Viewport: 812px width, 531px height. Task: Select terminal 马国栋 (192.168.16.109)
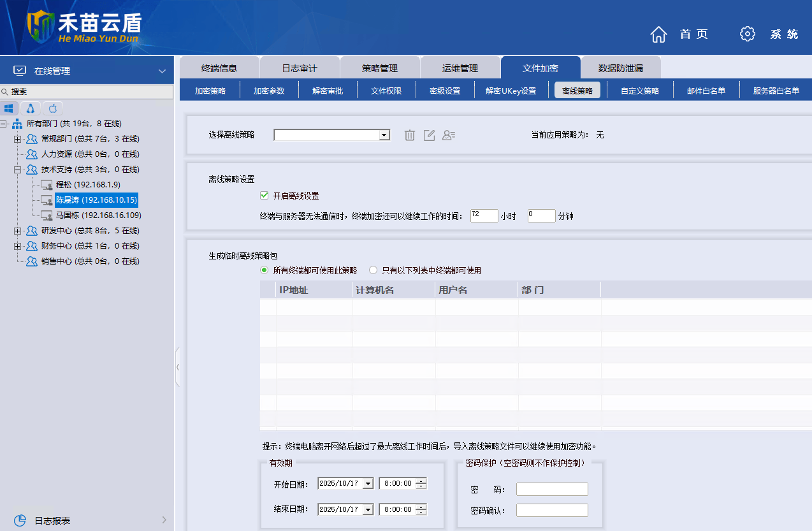[x=98, y=215]
